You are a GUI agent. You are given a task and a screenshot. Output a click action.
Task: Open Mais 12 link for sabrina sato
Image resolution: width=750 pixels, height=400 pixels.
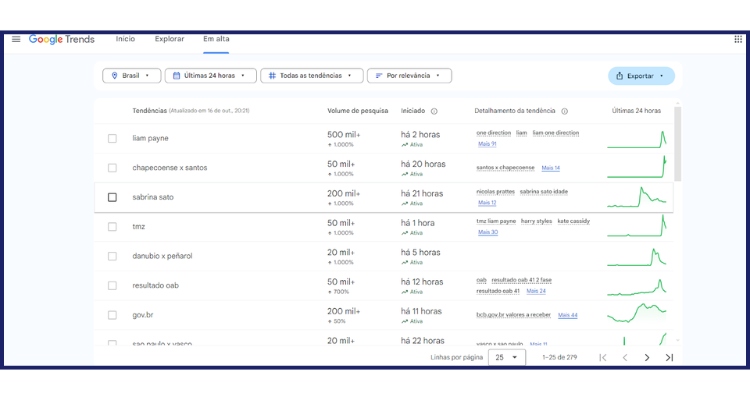point(487,203)
